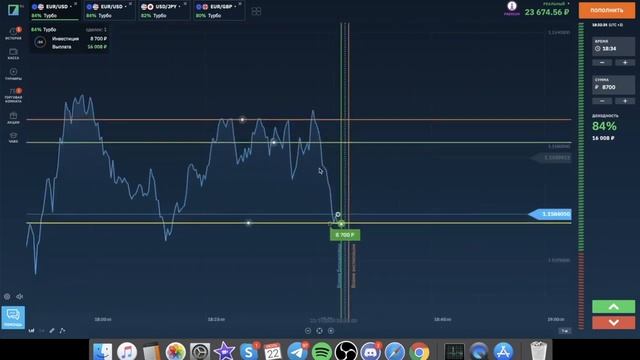Image resolution: width=640 pixels, height=360 pixels.
Task: Increase expiry time with plus button
Action: [x=625, y=62]
